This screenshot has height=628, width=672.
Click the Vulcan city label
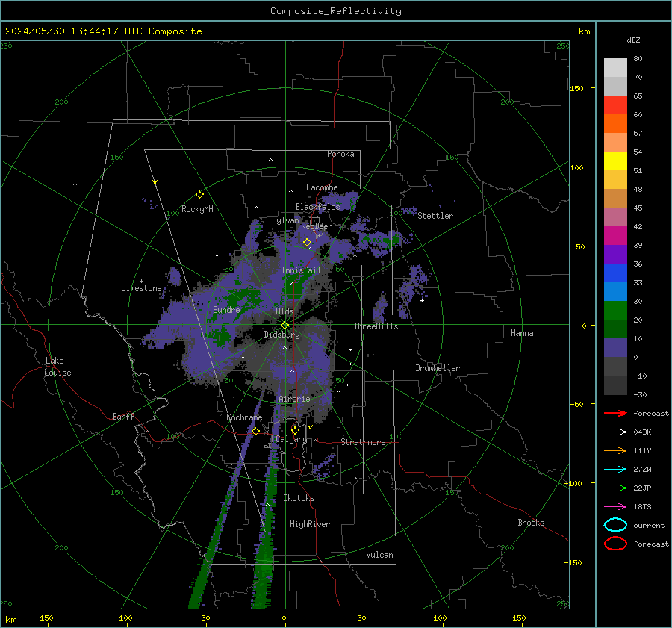pyautogui.click(x=379, y=555)
